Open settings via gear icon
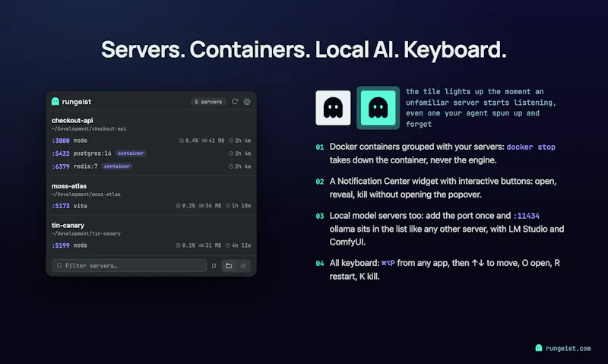The width and height of the screenshot is (608, 364). pyautogui.click(x=247, y=102)
